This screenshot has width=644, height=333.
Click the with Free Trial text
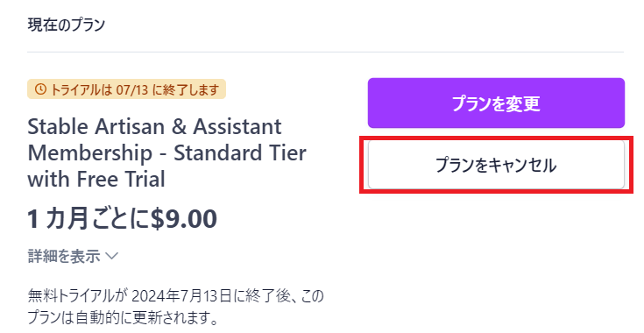tap(96, 180)
